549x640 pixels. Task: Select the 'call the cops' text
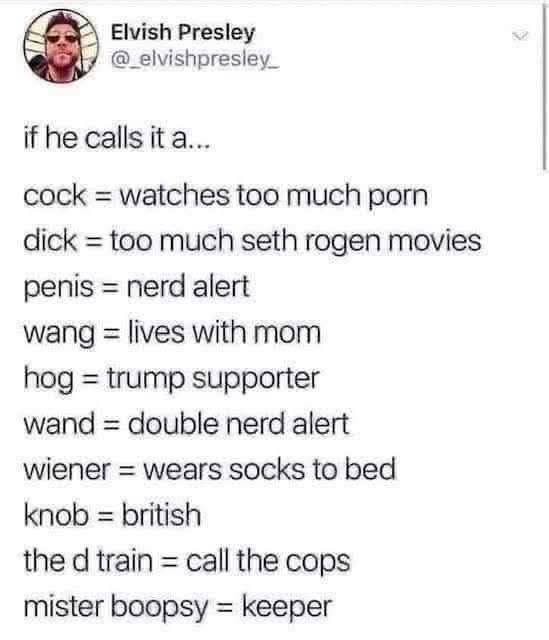[268, 561]
